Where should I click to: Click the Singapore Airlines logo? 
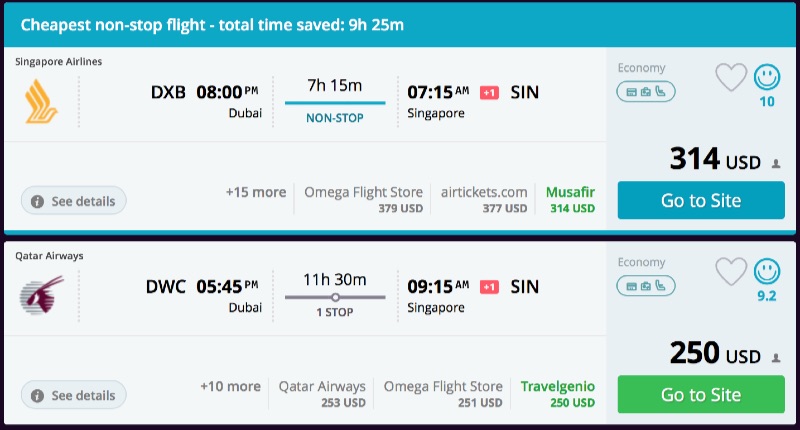[x=42, y=102]
